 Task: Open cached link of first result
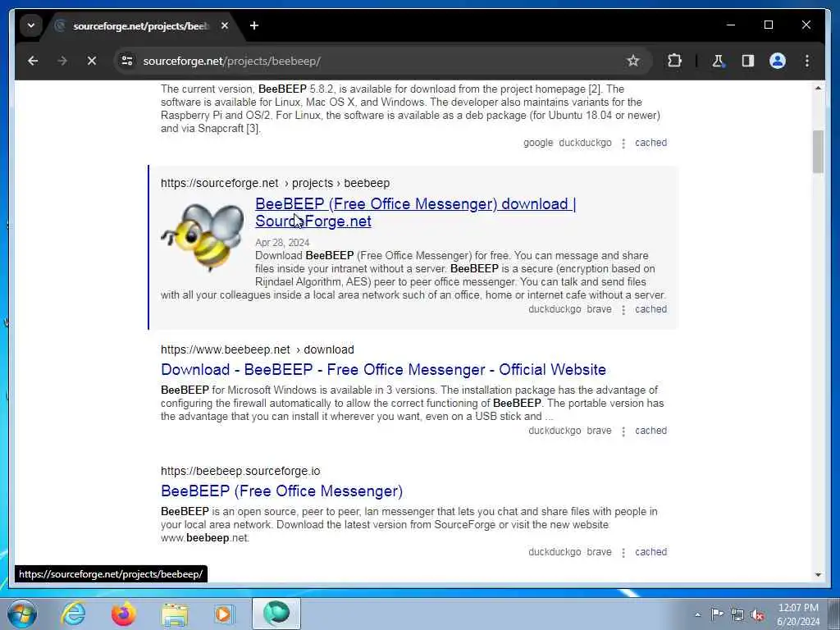tap(651, 143)
